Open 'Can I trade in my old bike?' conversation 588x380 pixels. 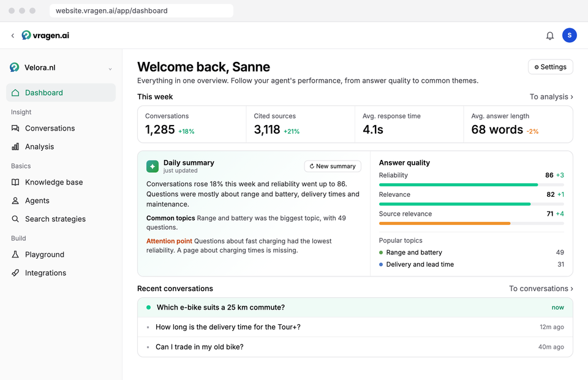[x=355, y=347]
